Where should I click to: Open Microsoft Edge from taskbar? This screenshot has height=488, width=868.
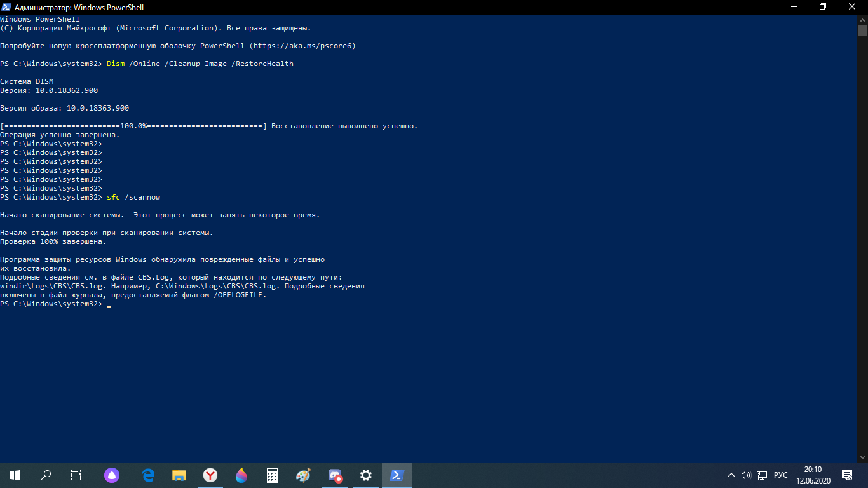(149, 475)
